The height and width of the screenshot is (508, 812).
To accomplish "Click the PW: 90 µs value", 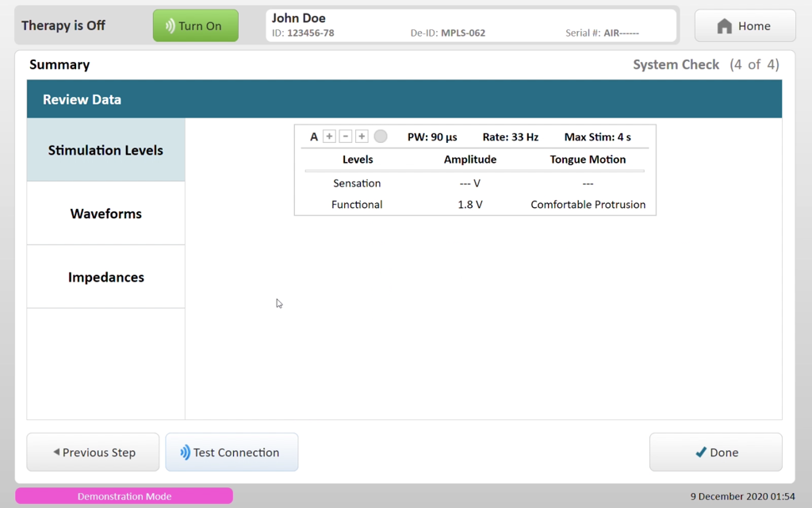I will point(432,137).
